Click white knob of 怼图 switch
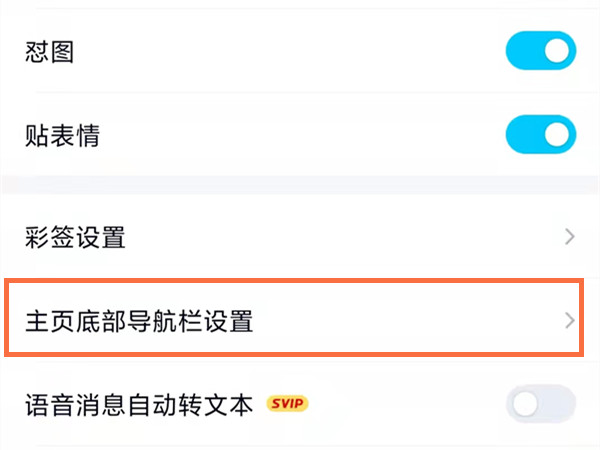Image resolution: width=600 pixels, height=450 pixels. [557, 51]
